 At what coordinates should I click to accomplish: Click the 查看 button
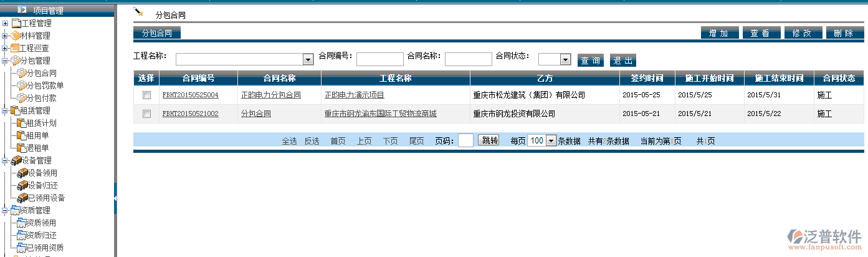(761, 33)
